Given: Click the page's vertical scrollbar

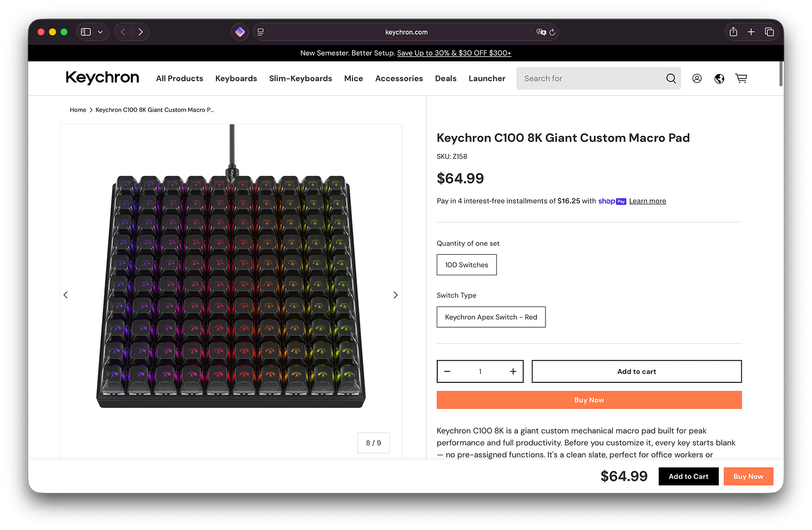Looking at the screenshot, I should coord(781,74).
